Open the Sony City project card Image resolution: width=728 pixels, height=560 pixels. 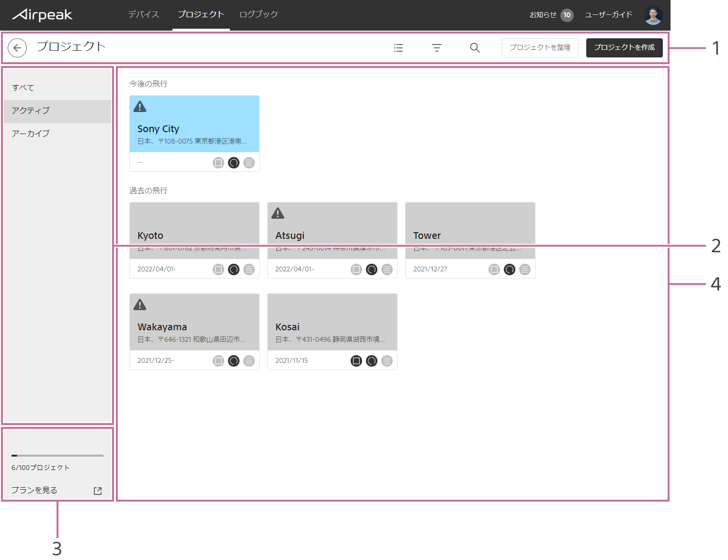pyautogui.click(x=194, y=134)
